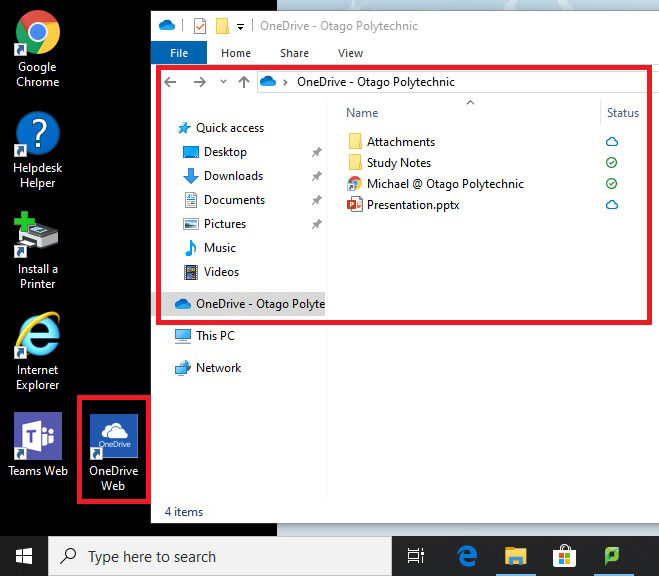Sort by the Status column header
Screen dimensions: 659x576
click(x=622, y=113)
